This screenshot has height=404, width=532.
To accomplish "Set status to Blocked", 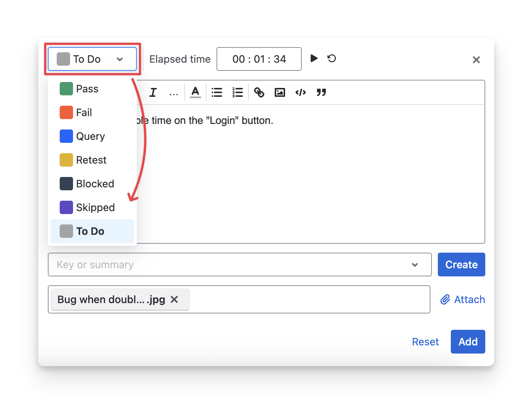I will [x=95, y=184].
